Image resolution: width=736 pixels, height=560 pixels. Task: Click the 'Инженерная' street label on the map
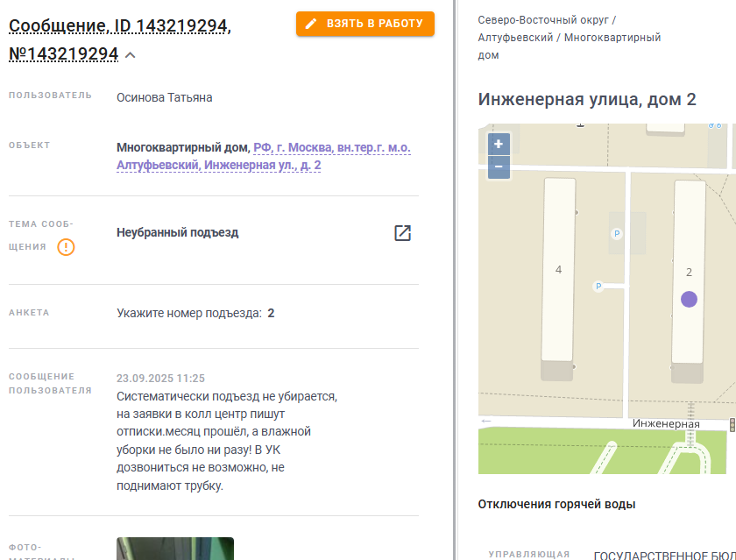pos(666,423)
